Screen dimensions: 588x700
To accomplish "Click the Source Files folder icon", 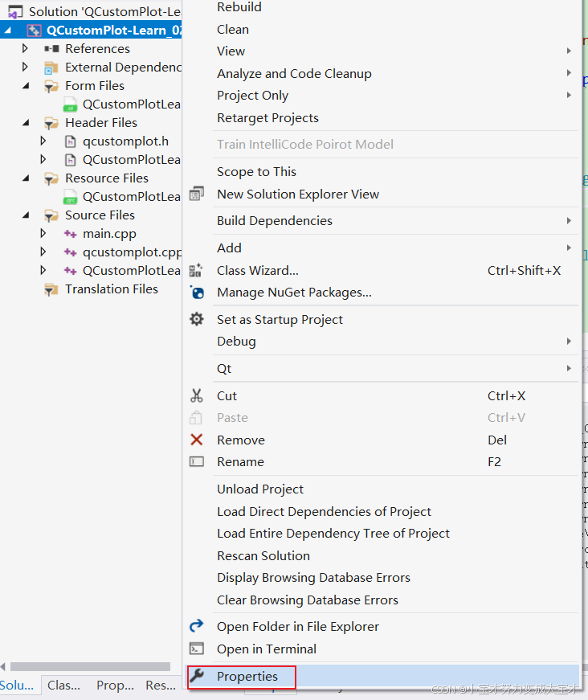I will click(51, 215).
